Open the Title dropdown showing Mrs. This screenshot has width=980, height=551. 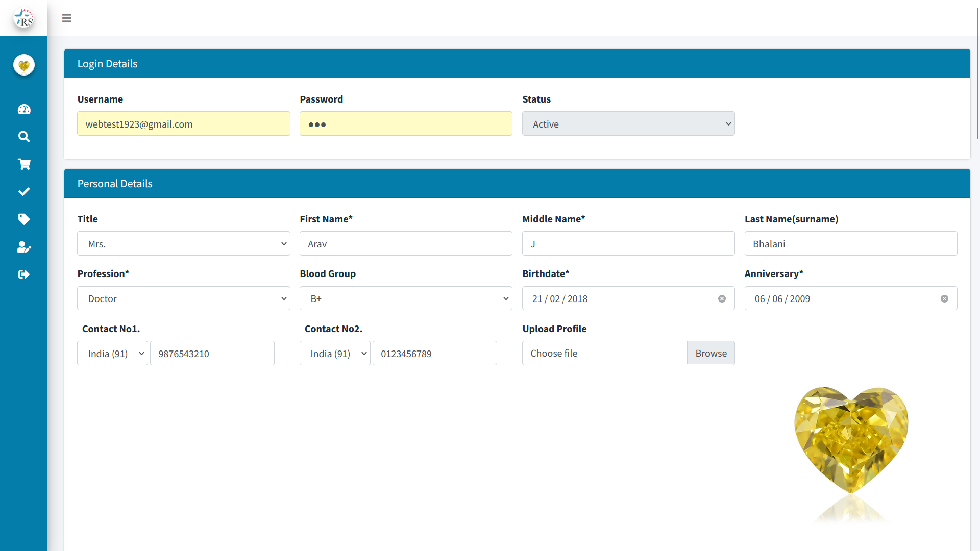[184, 244]
